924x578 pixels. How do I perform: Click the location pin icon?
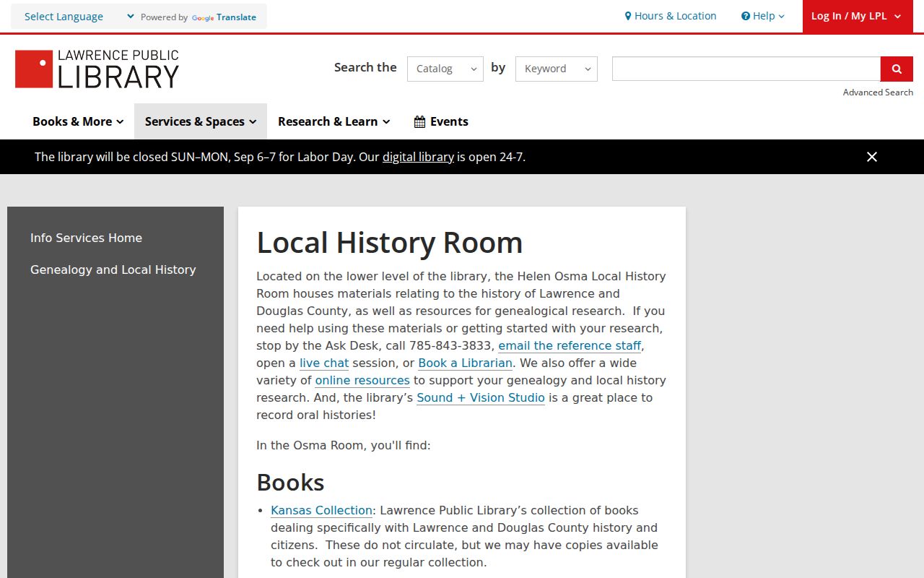pyautogui.click(x=628, y=16)
